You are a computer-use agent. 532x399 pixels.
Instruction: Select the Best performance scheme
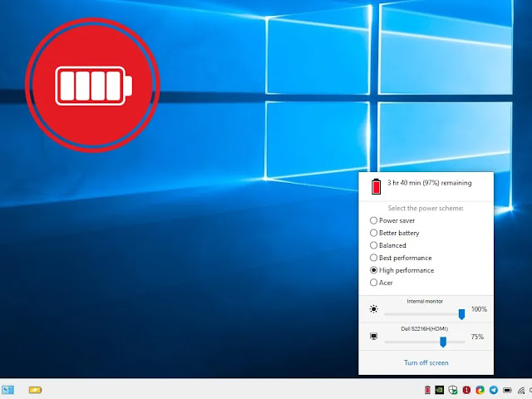tap(401, 258)
